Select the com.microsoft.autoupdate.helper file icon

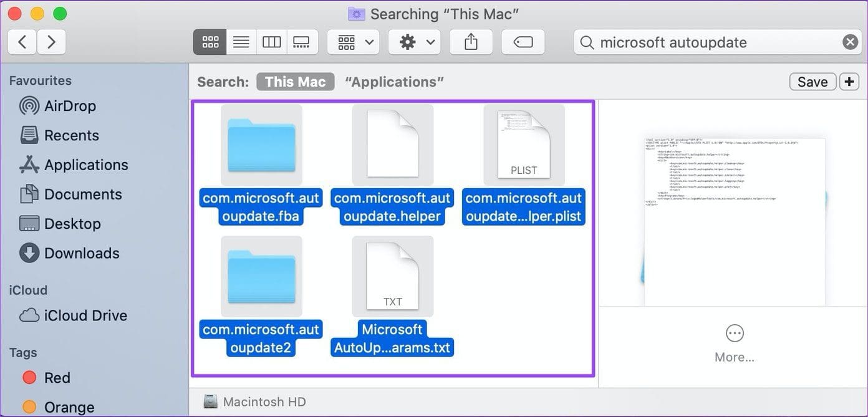(x=392, y=145)
